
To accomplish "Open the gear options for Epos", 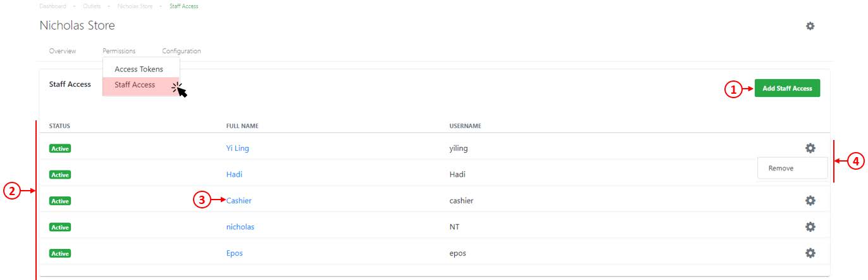I will pos(810,253).
